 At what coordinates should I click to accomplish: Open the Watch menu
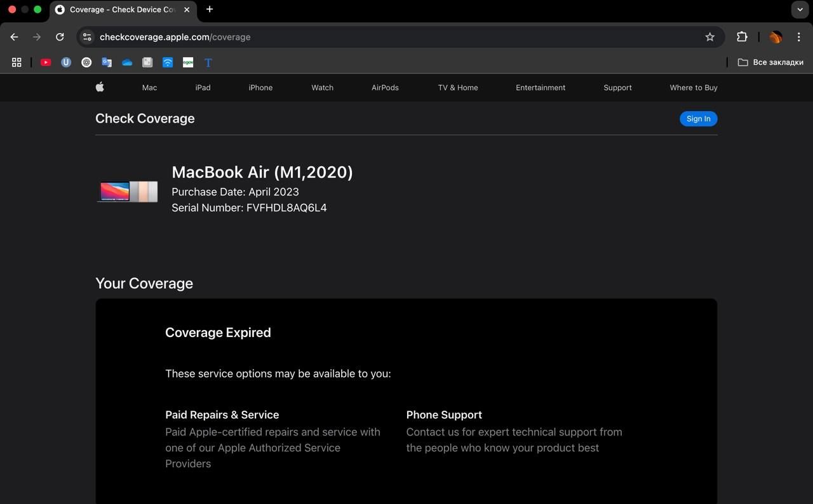tap(322, 88)
